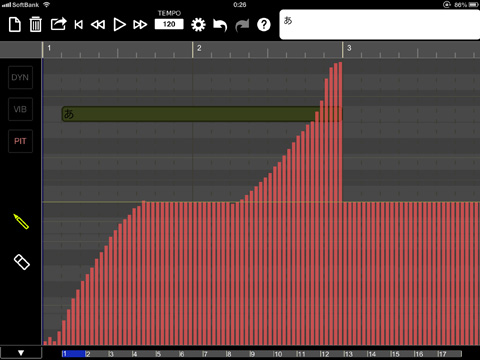Viewport: 480px width, 360px height.
Task: Tap the tempo value 120
Action: pyautogui.click(x=169, y=24)
